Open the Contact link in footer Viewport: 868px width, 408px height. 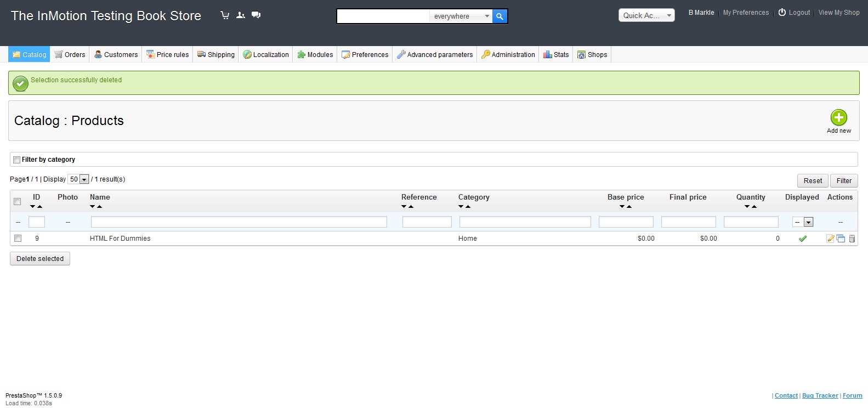click(786, 395)
